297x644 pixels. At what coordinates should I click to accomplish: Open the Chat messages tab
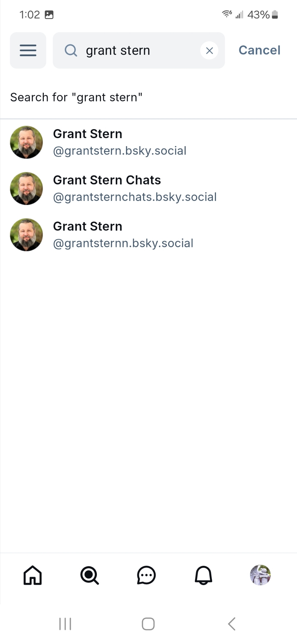(x=146, y=575)
